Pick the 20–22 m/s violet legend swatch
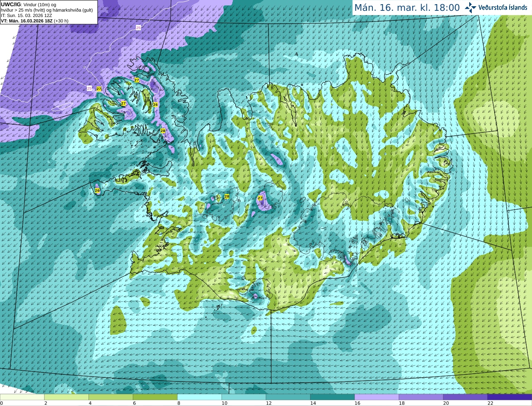 tap(465, 397)
